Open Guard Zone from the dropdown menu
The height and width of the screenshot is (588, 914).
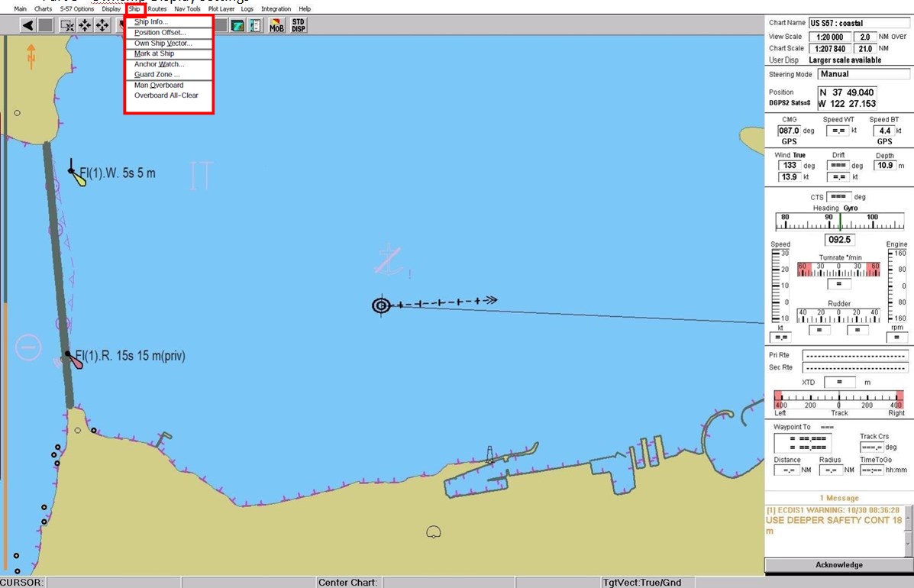click(x=157, y=75)
